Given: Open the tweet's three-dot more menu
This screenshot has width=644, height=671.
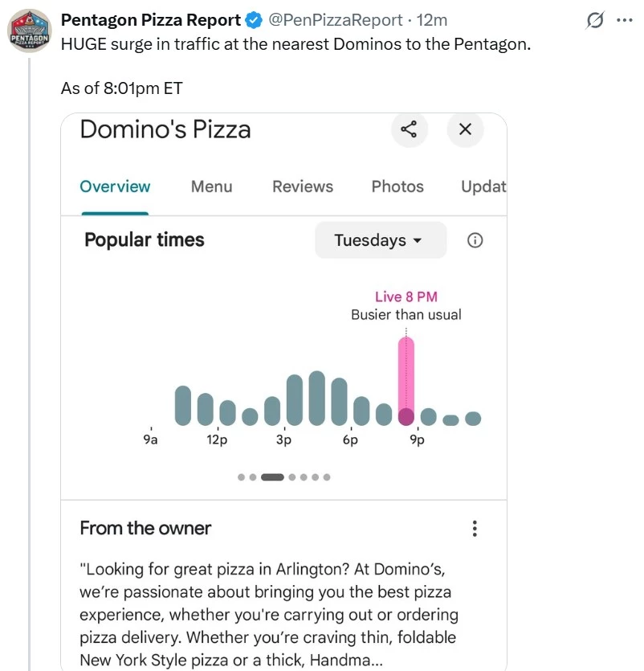Looking at the screenshot, I should [625, 20].
